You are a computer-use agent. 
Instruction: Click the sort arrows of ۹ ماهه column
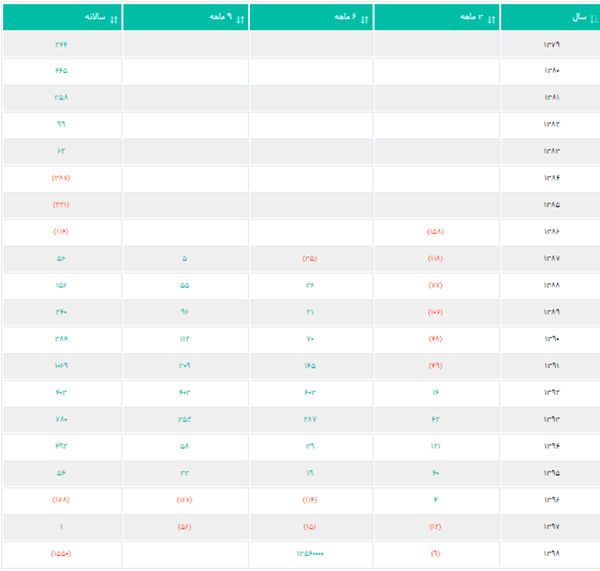[239, 18]
